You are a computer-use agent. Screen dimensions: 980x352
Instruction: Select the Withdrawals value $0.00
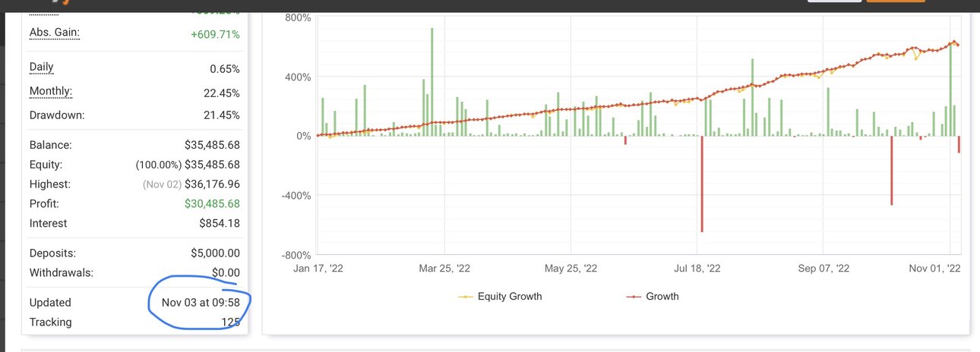tap(226, 273)
